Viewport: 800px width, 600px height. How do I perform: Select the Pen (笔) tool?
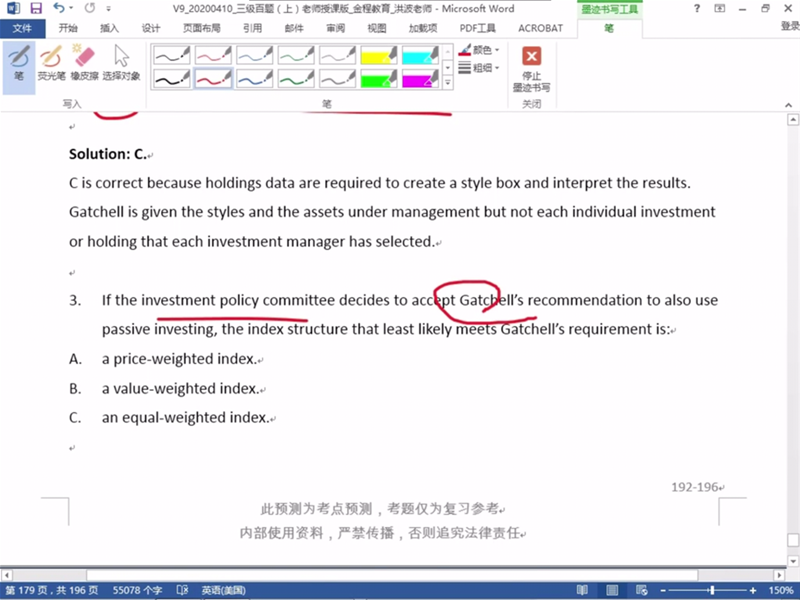click(18, 62)
